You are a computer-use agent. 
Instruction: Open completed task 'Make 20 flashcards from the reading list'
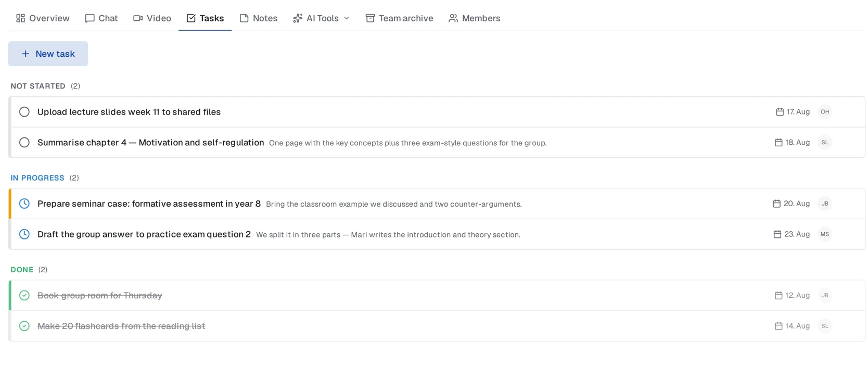(121, 326)
